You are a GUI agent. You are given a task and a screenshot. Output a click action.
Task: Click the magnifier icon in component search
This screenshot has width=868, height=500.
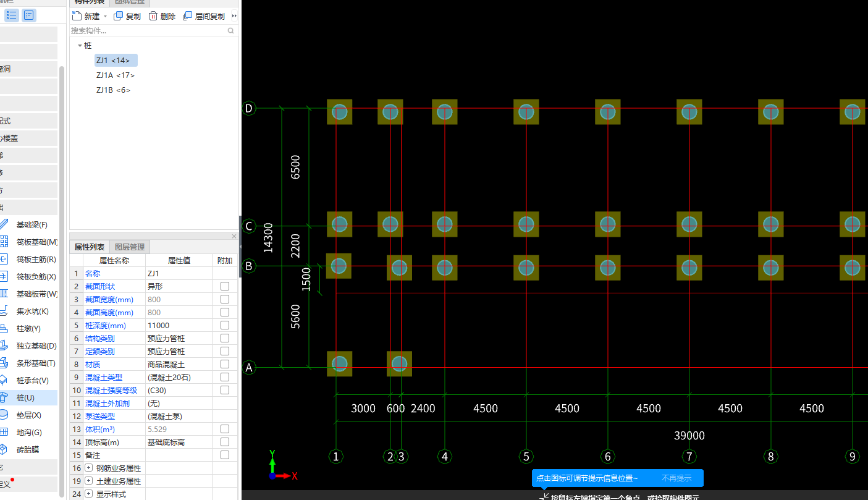231,30
